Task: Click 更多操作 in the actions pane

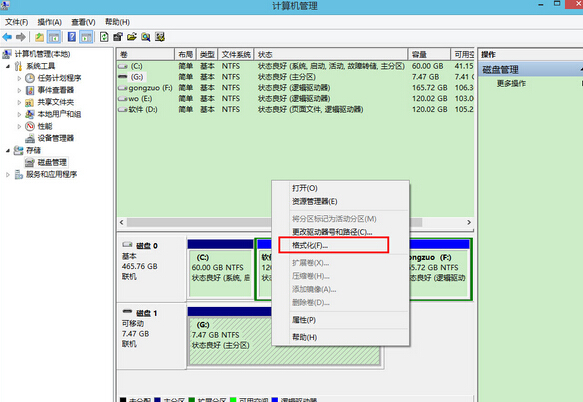Action: (511, 83)
